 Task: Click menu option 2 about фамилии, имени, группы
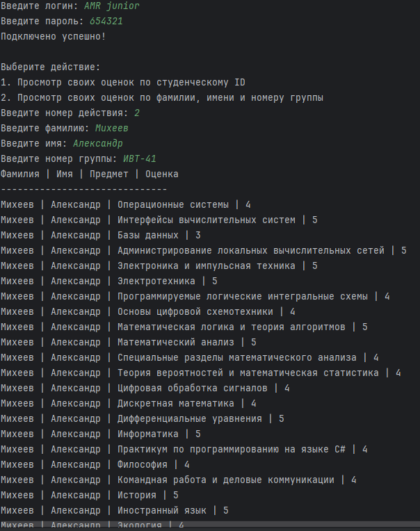coord(161,97)
